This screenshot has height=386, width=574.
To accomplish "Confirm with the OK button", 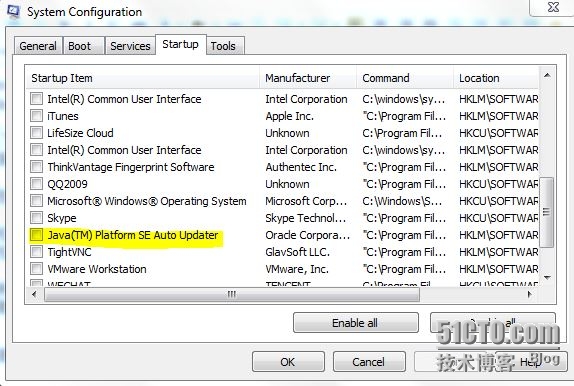I will pyautogui.click(x=288, y=362).
